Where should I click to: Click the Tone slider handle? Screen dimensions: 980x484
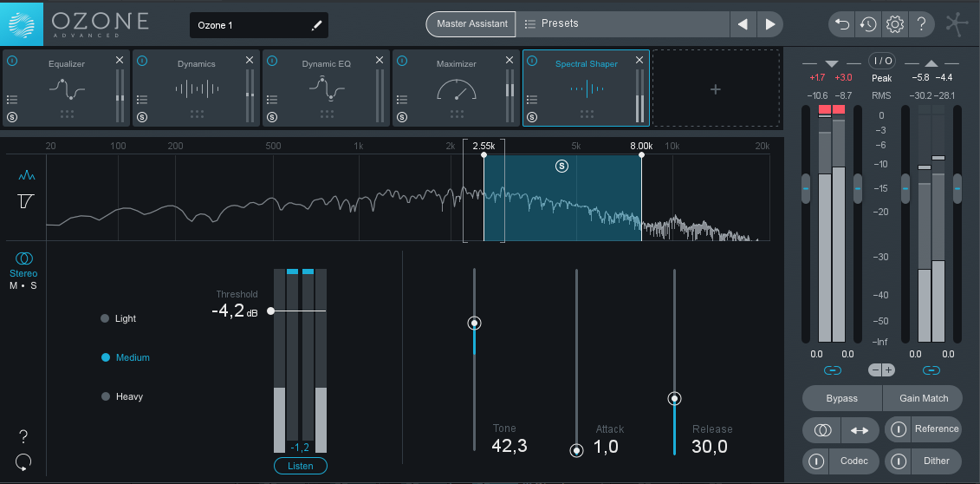coord(474,324)
